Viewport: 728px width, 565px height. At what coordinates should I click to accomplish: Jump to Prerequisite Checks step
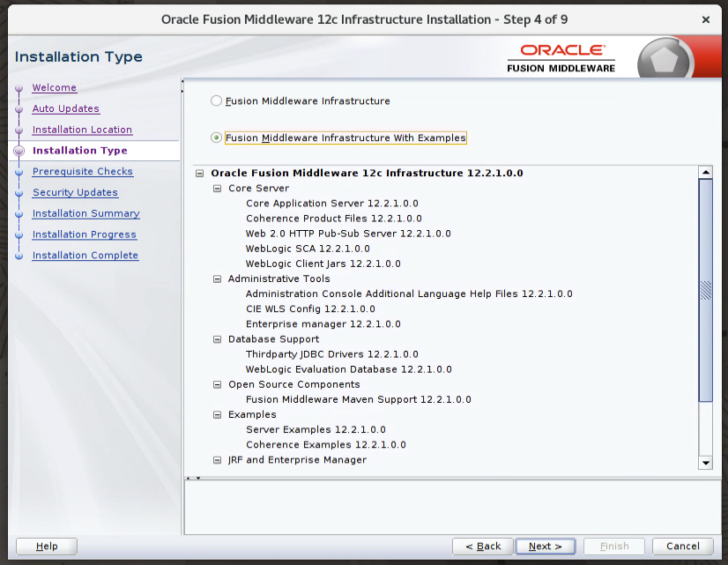pyautogui.click(x=83, y=171)
